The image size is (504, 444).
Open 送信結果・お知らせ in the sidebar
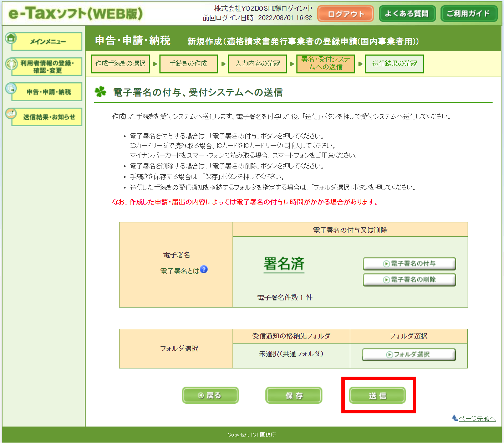tap(47, 117)
